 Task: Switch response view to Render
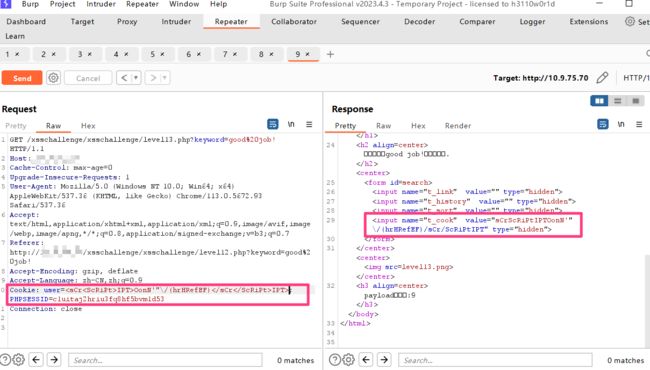click(458, 126)
